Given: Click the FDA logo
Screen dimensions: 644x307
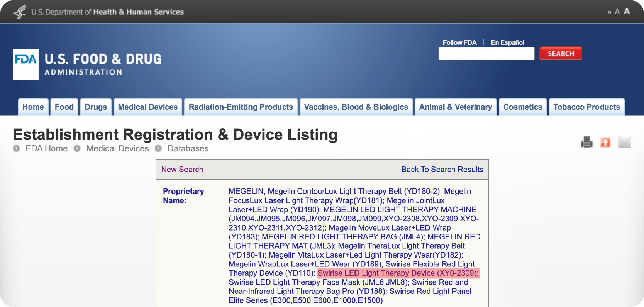Looking at the screenshot, I should [x=26, y=64].
